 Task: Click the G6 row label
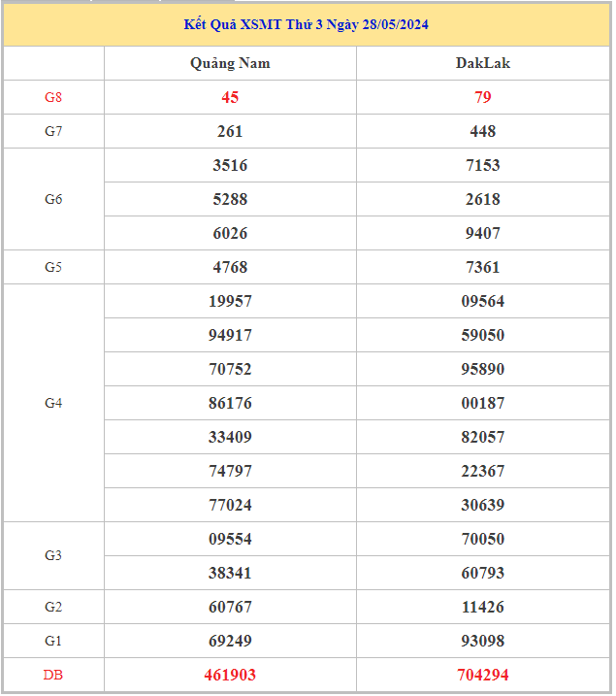(x=53, y=199)
